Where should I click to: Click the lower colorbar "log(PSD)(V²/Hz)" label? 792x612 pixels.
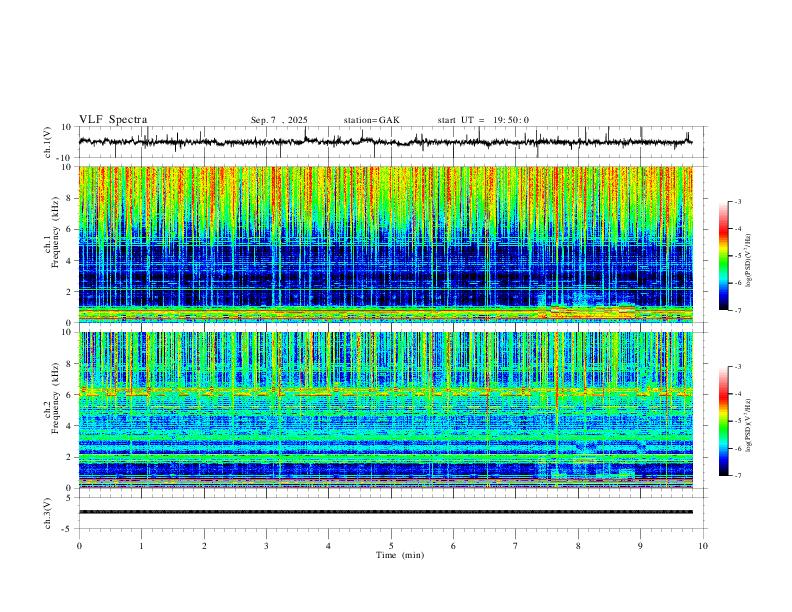[748, 425]
